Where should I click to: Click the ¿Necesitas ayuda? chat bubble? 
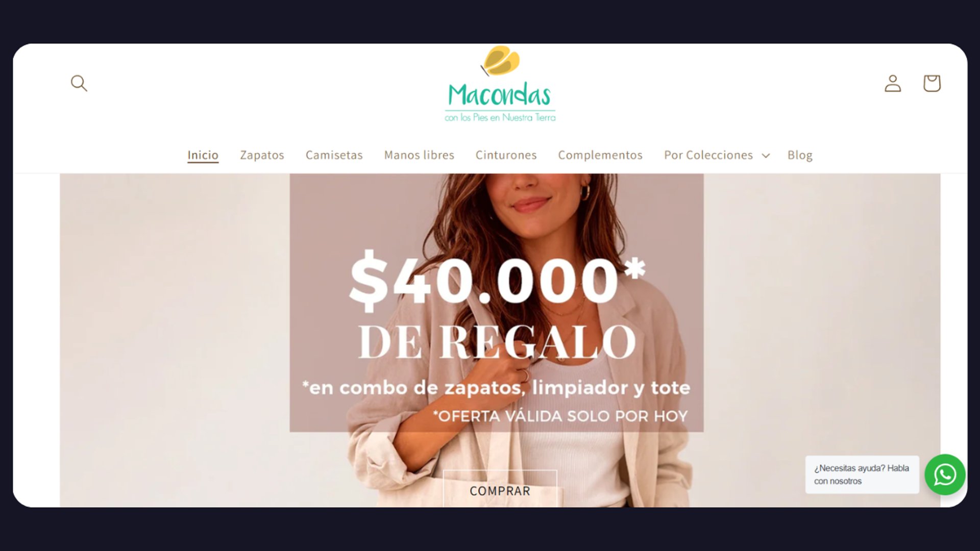coord(862,474)
